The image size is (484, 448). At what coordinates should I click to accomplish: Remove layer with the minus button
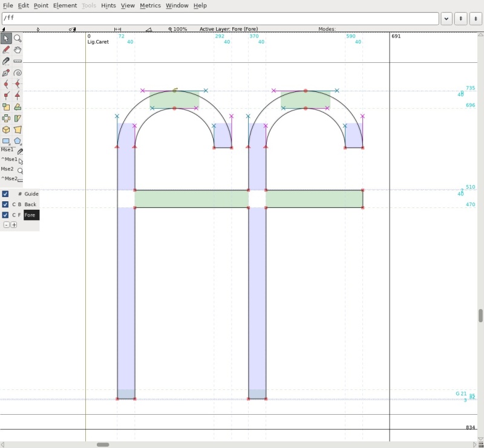point(7,225)
